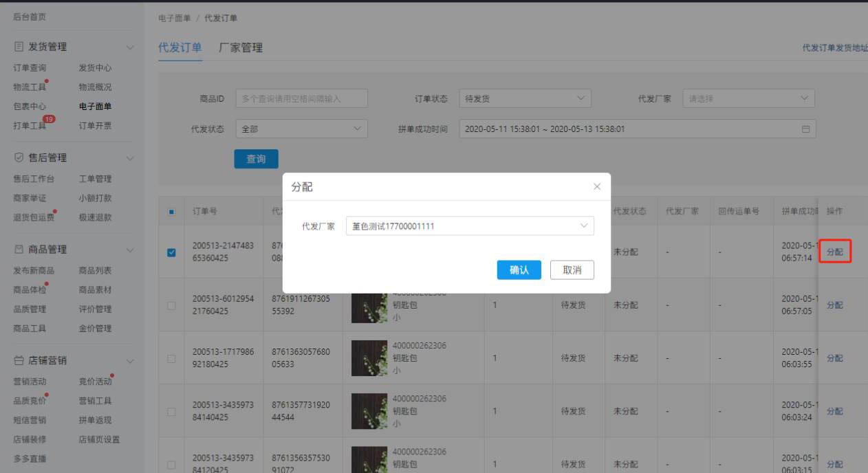
Task: Click the 售后管理 shield icon
Action: coord(19,157)
